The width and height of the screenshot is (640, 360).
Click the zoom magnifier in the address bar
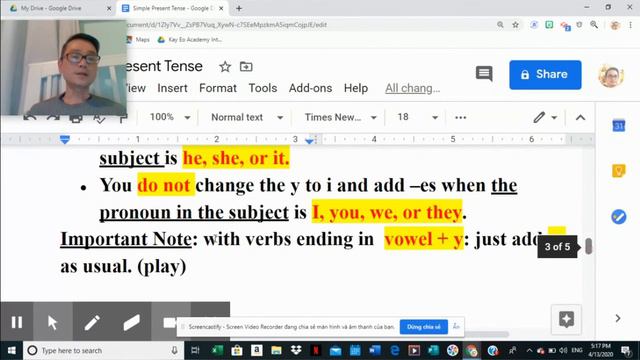(500, 25)
